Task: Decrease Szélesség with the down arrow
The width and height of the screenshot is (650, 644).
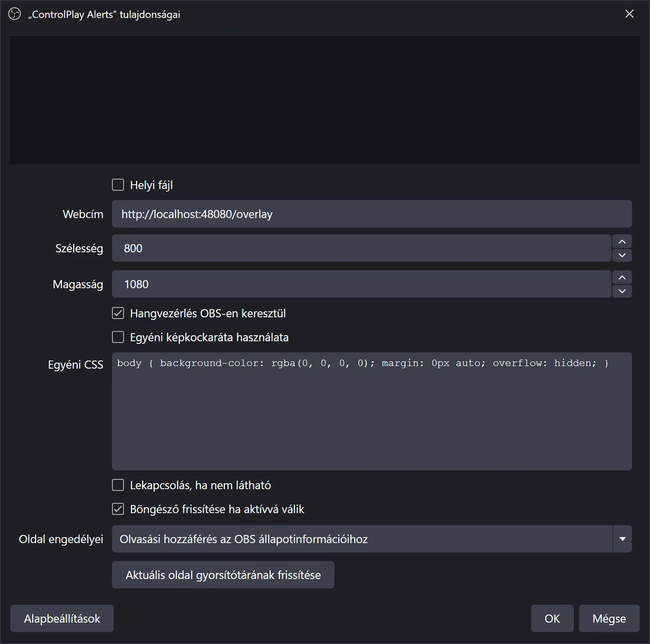Action: click(622, 255)
